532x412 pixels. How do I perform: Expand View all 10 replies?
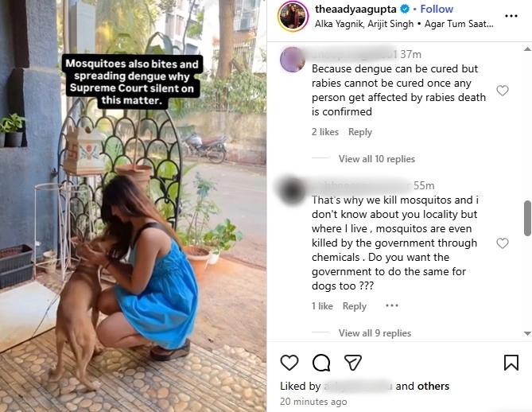[x=376, y=159]
